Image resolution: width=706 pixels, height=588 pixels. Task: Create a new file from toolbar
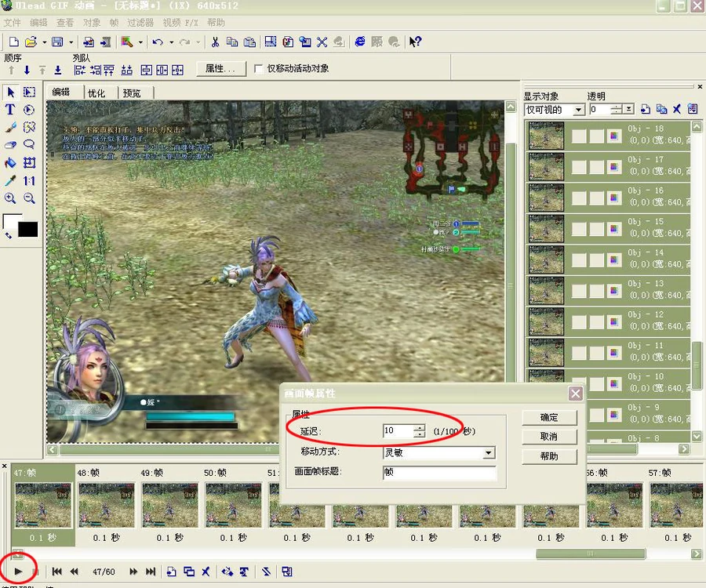tap(13, 42)
